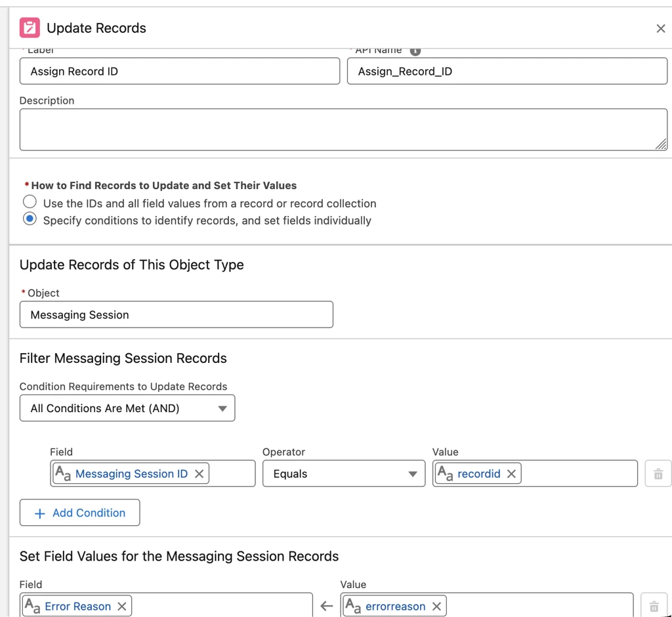Screen dimensions: 672x617
Task: Click into the Description text area
Action: pyautogui.click(x=343, y=129)
